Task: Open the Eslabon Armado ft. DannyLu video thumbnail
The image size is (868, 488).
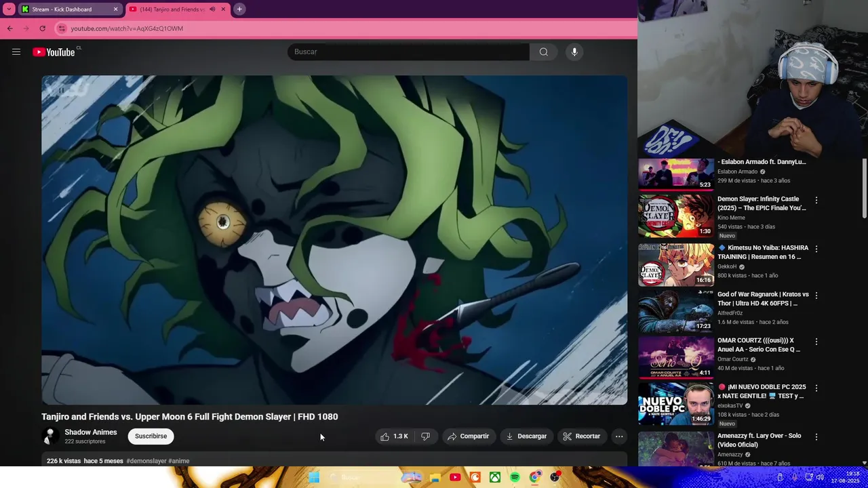Action: [676, 174]
